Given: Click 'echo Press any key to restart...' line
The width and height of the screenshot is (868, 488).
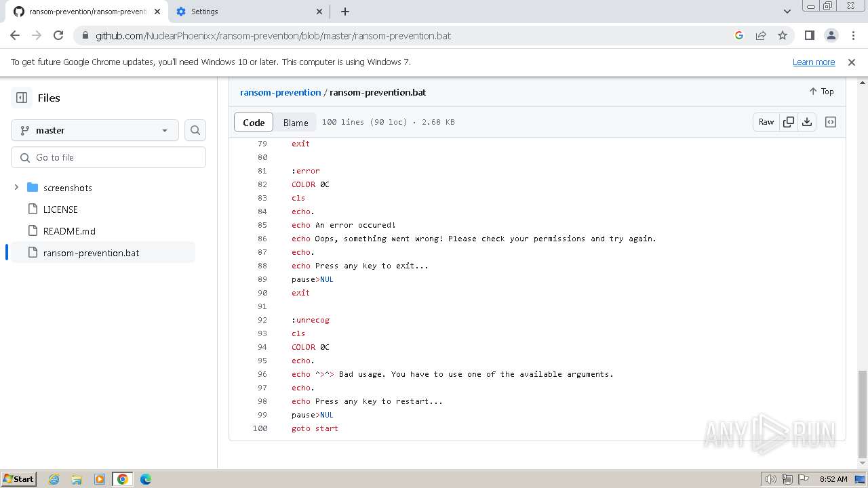Looking at the screenshot, I should pyautogui.click(x=367, y=401).
